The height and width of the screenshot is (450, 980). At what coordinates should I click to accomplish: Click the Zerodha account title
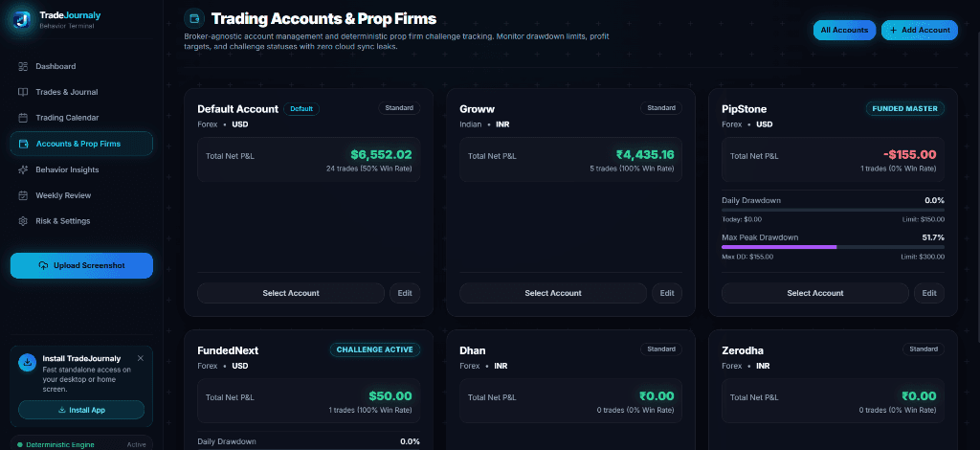tap(743, 350)
